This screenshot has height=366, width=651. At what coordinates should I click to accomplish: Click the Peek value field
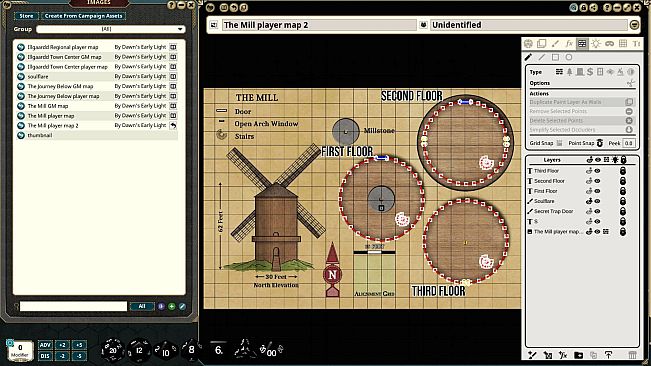coord(629,143)
